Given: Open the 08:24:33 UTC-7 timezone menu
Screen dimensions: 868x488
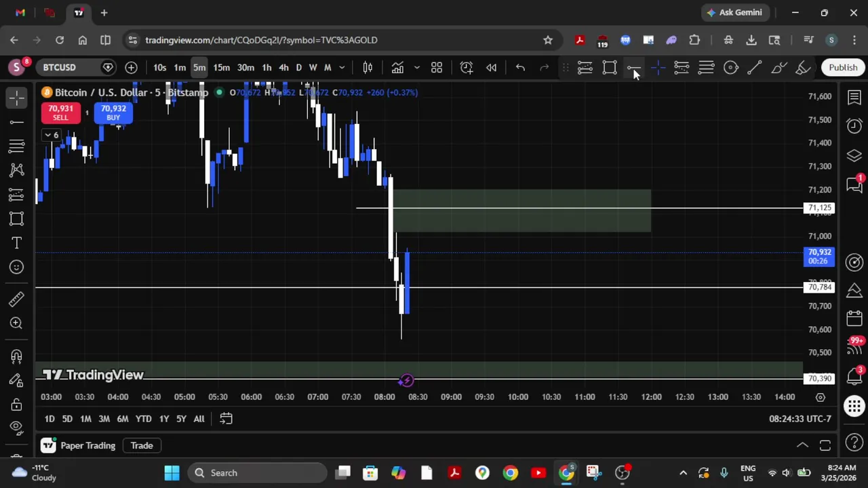Looking at the screenshot, I should click(800, 419).
